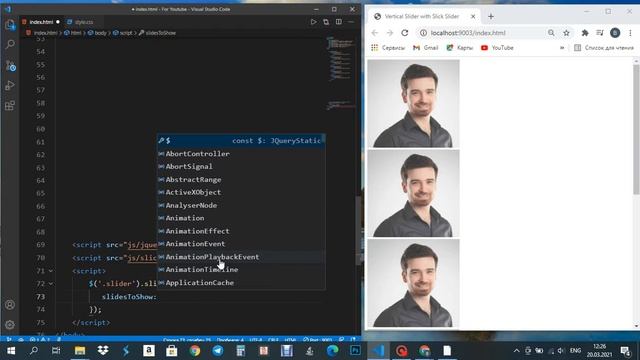
Task: Show hidden system tray icons
Action: [x=516, y=351]
